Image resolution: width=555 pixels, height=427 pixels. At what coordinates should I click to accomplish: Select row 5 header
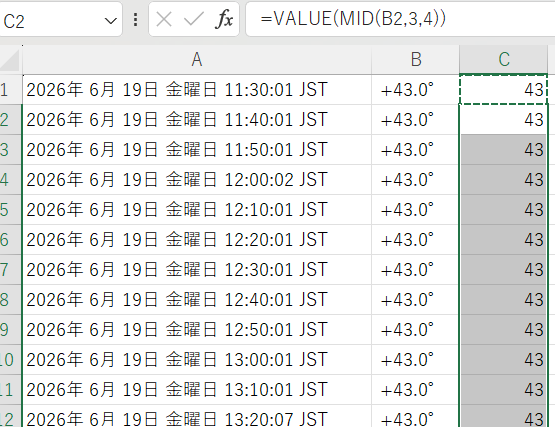coord(11,210)
